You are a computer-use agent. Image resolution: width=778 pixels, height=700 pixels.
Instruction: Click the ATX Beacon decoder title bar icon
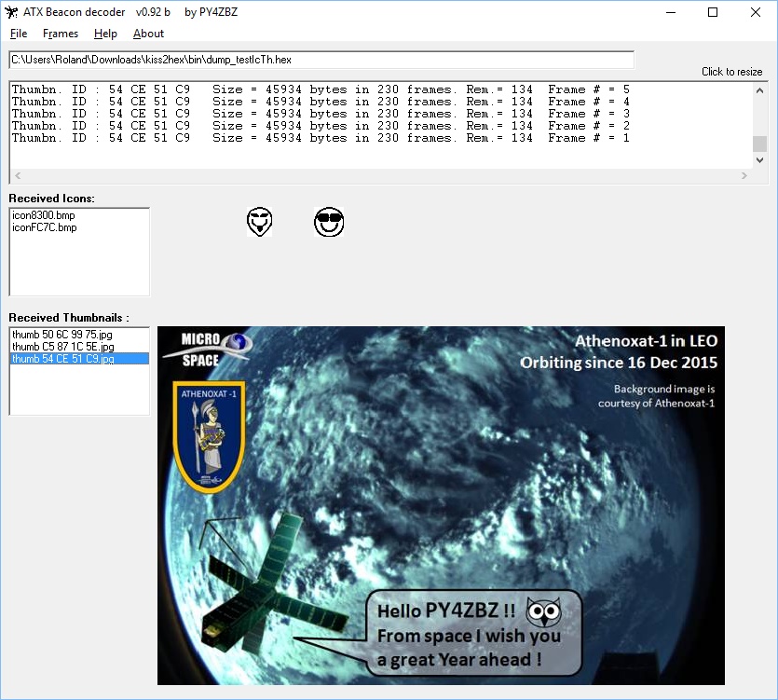[13, 12]
